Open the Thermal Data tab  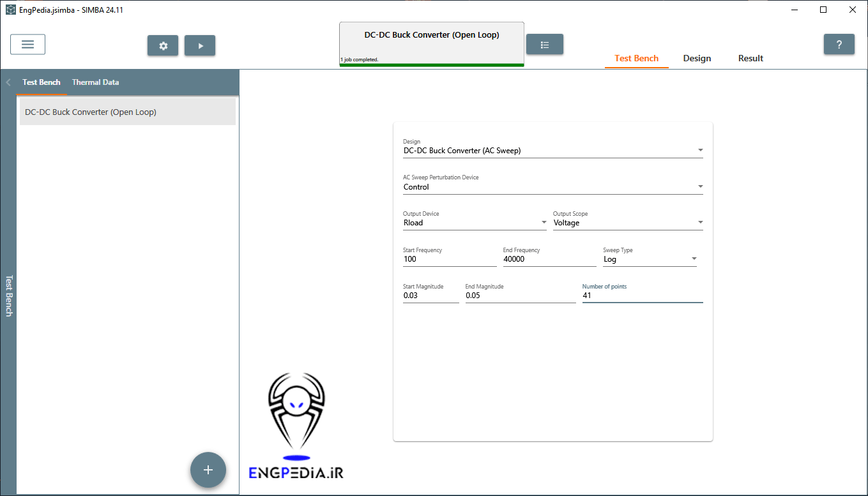pyautogui.click(x=95, y=82)
